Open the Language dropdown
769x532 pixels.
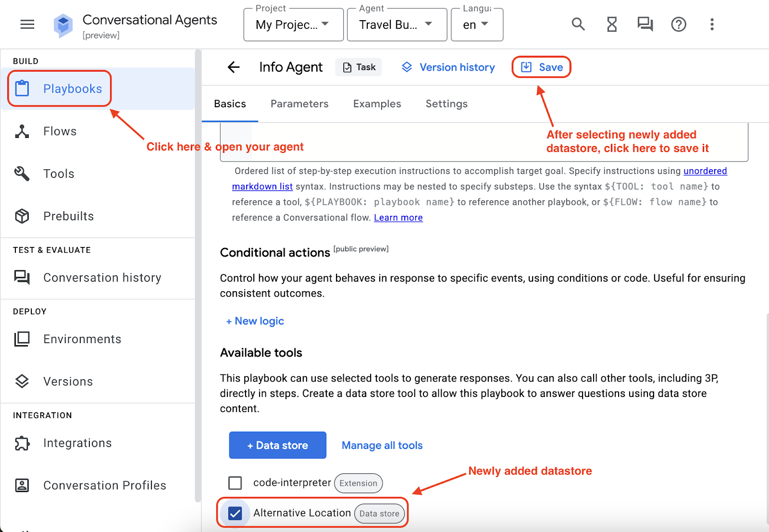[476, 25]
